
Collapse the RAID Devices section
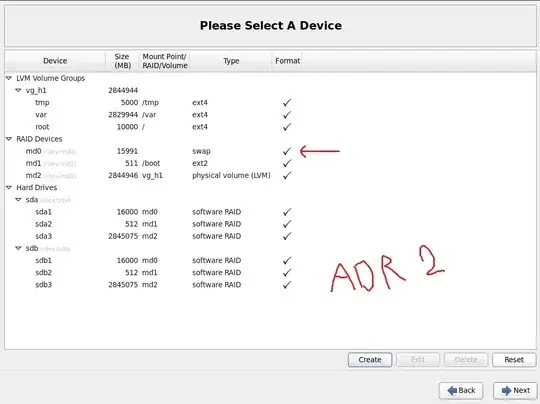[x=9, y=139]
